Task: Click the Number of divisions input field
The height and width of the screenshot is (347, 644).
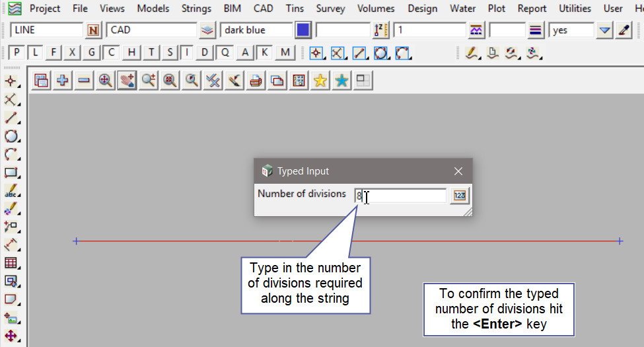Action: tap(401, 196)
